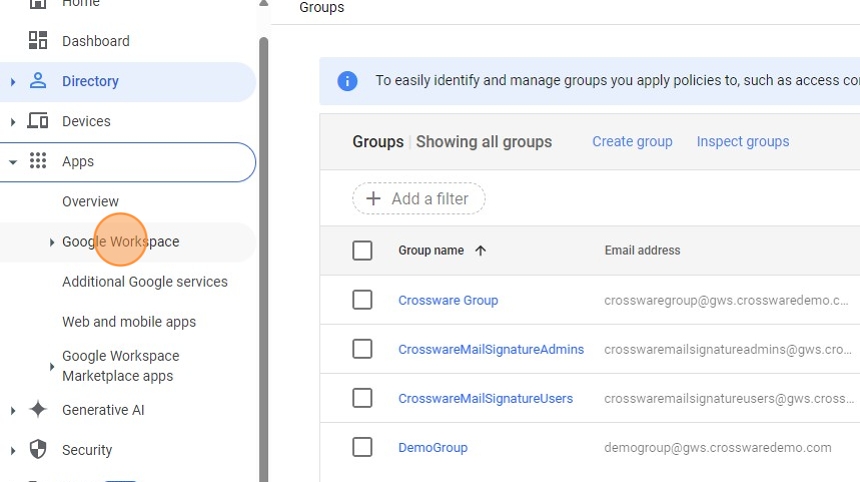Viewport: 860px width, 482px height.
Task: Check the DemoGroup row checkbox
Action: coord(362,447)
